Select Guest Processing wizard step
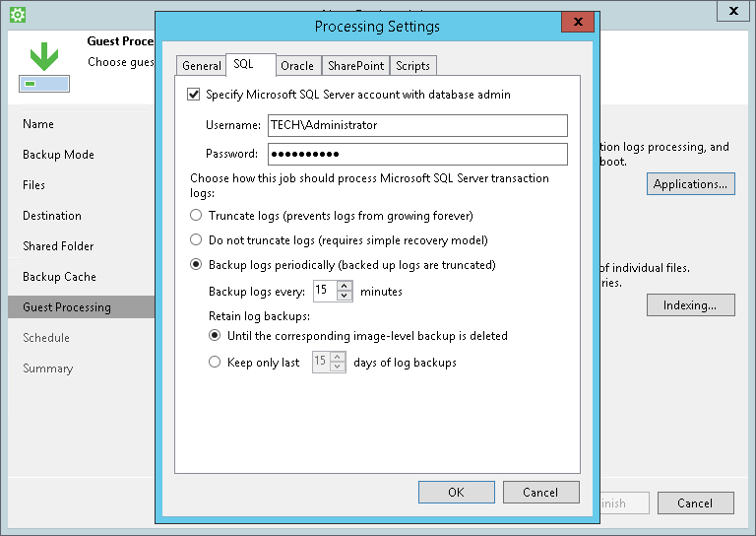The width and height of the screenshot is (756, 536). [81, 306]
